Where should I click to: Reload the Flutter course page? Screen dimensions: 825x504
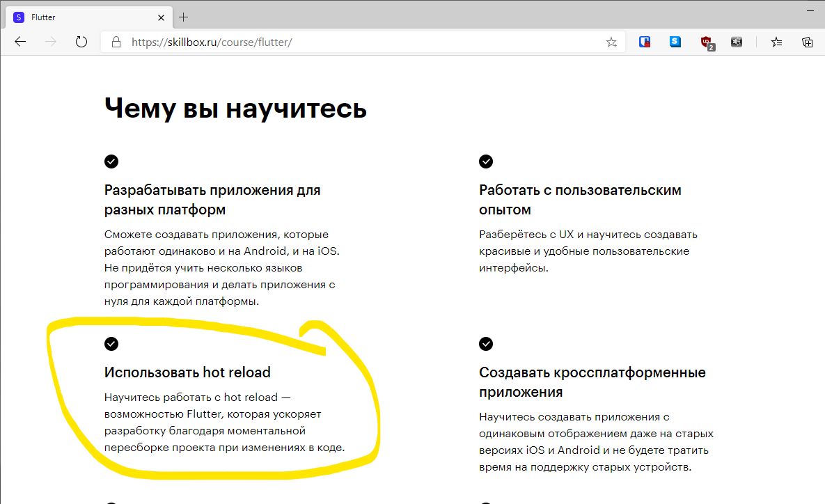[x=81, y=42]
